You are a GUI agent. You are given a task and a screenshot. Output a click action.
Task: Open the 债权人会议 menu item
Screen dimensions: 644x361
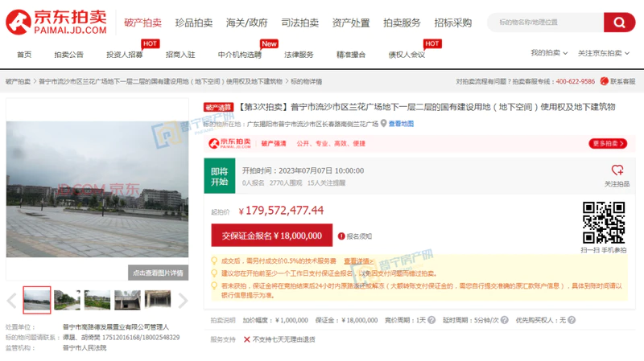407,55
